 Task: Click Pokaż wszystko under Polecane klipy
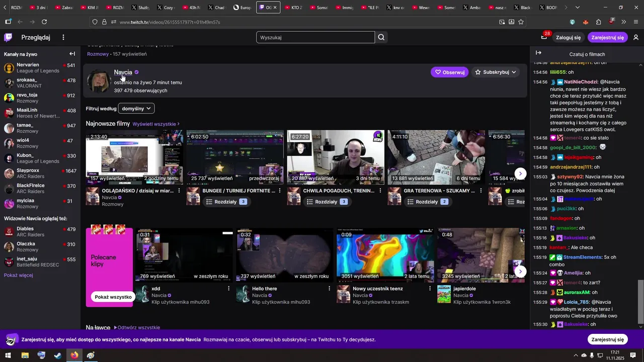(113, 297)
